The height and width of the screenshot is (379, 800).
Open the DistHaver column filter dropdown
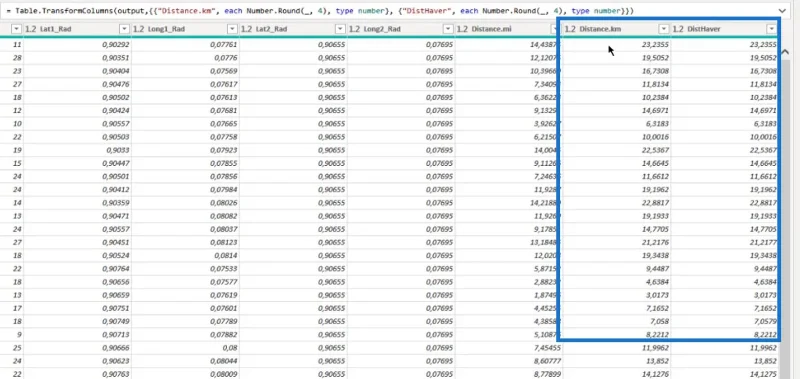tap(771, 29)
